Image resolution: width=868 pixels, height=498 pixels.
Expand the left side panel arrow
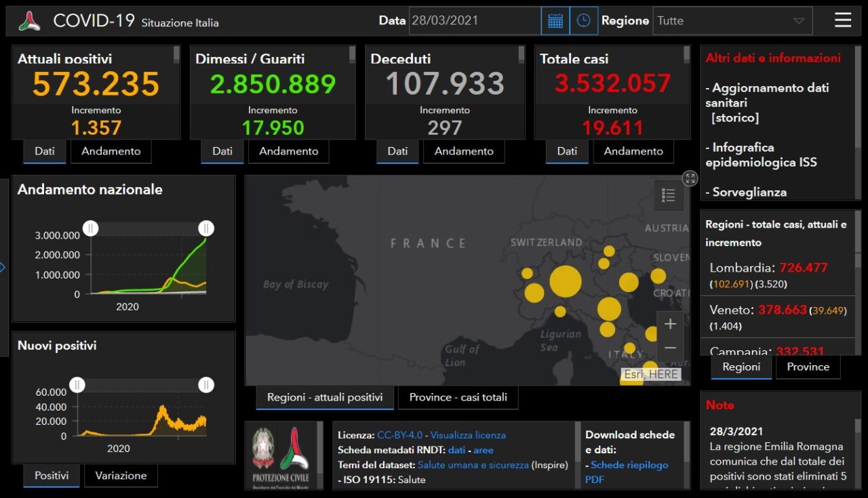point(3,267)
